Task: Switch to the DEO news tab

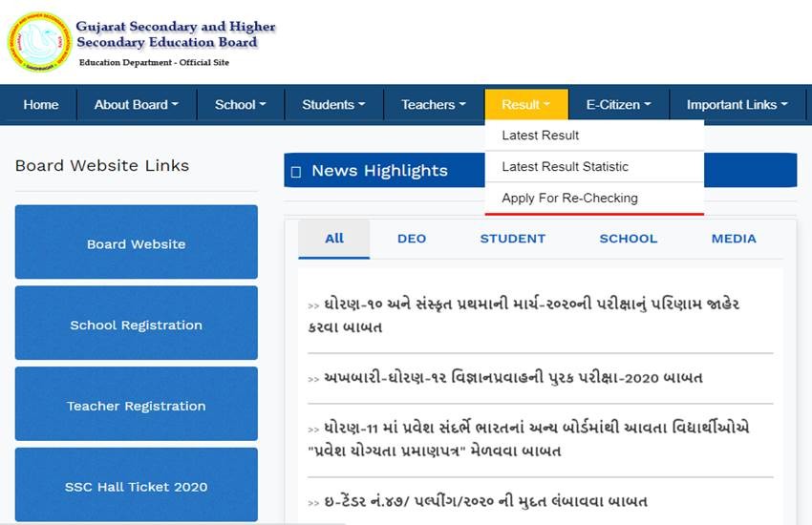Action: coord(412,239)
